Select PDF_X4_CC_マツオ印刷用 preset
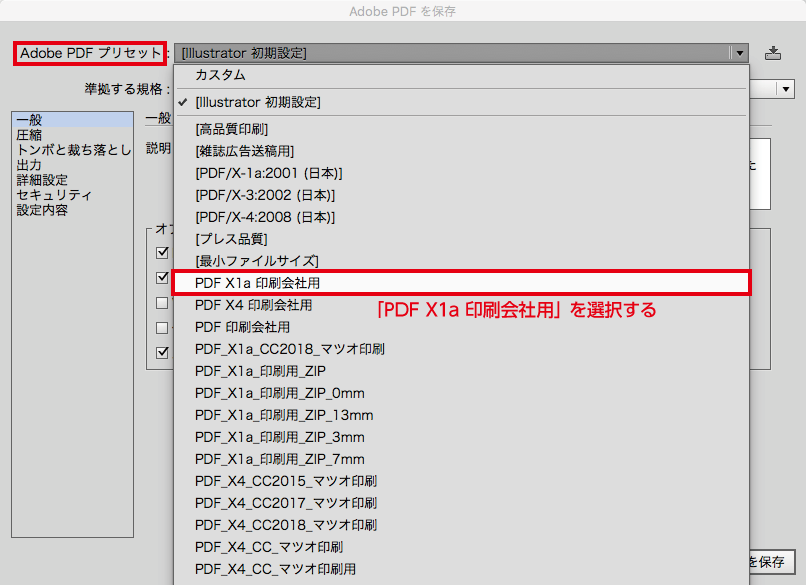806x585 pixels. click(461, 570)
